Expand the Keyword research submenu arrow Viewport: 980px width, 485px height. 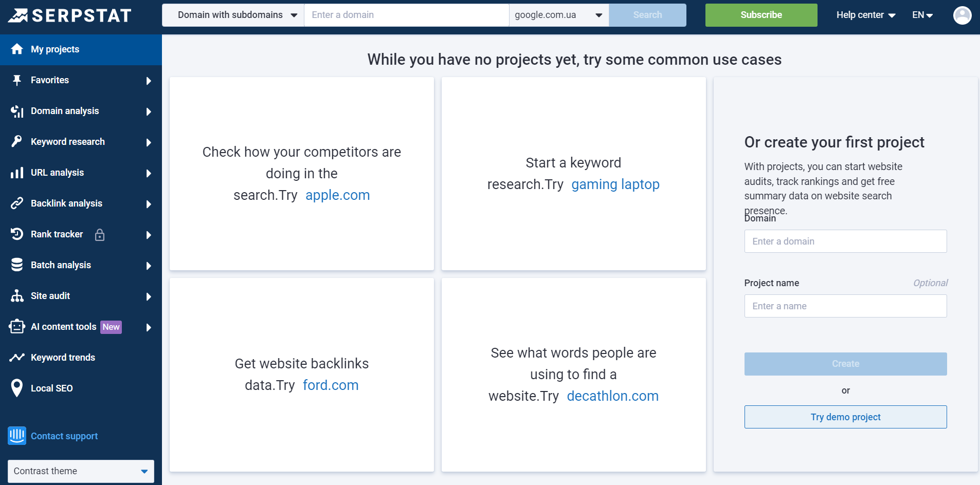click(x=149, y=142)
